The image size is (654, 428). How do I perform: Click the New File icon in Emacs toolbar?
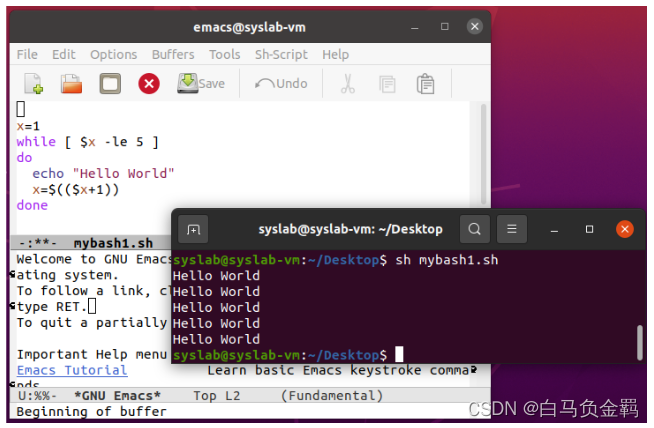(x=34, y=84)
